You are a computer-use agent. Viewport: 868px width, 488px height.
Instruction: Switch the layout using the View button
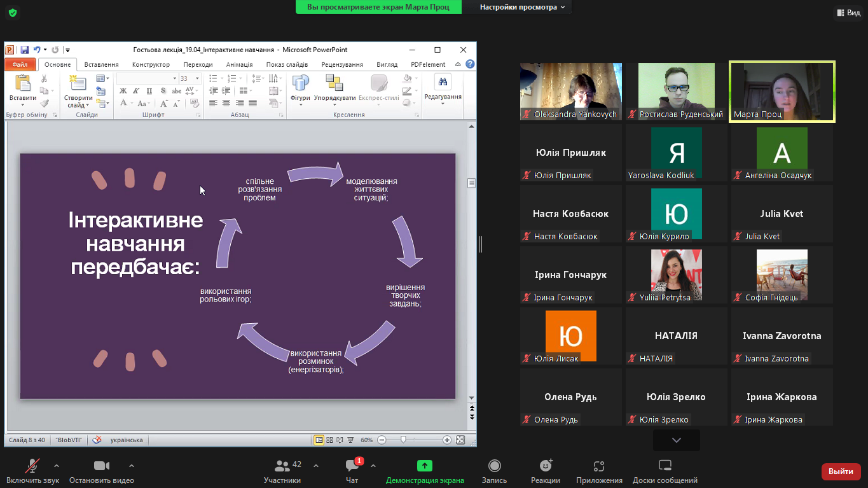click(848, 13)
